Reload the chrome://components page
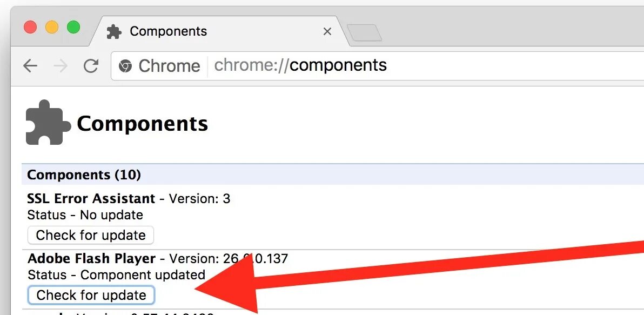 click(x=91, y=66)
